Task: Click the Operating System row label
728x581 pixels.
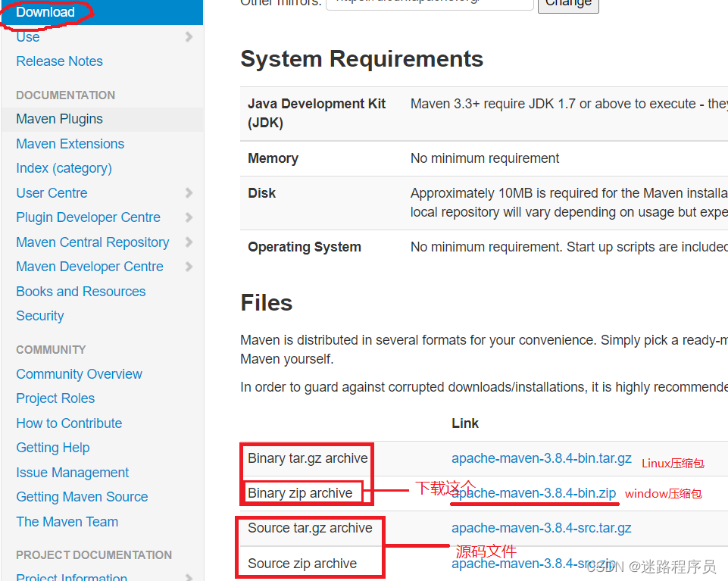Action: 305,247
